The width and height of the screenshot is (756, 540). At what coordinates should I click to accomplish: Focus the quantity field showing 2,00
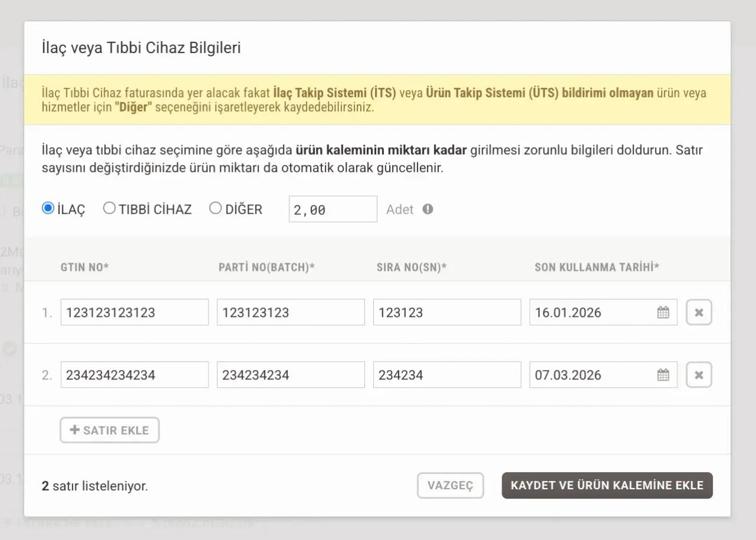pyautogui.click(x=333, y=209)
